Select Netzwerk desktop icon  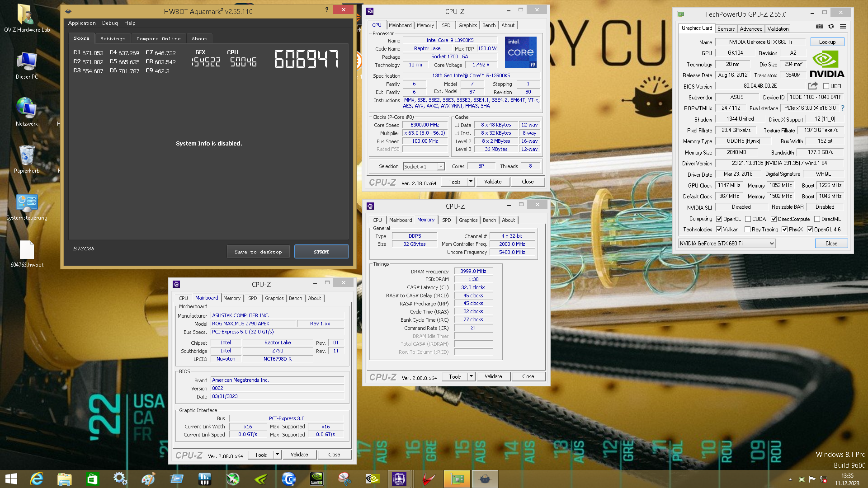27,112
